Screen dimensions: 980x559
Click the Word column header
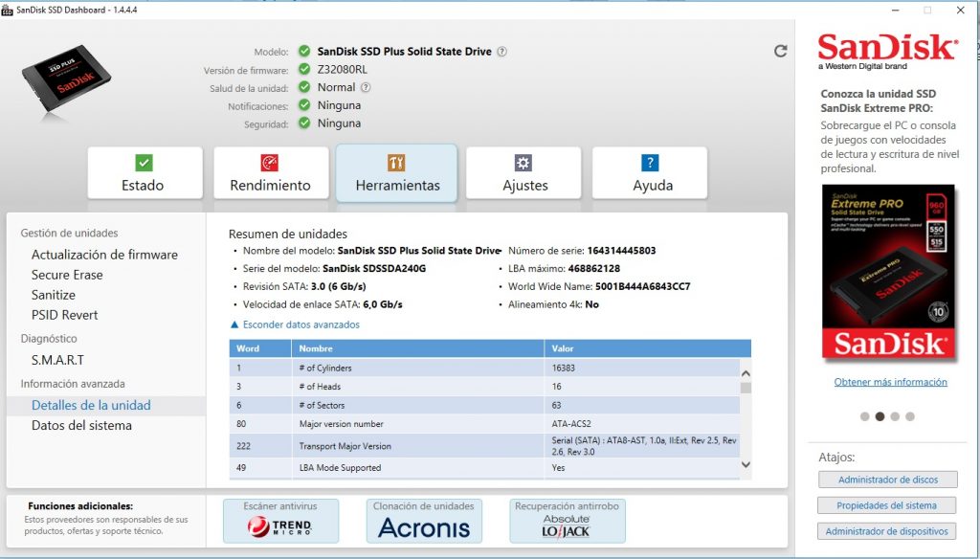[x=260, y=348]
